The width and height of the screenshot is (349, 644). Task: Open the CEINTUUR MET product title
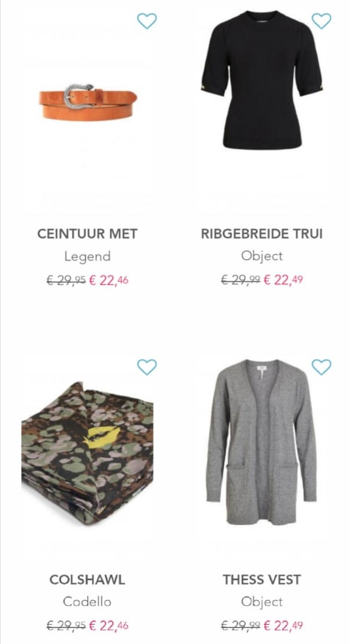[x=87, y=234]
